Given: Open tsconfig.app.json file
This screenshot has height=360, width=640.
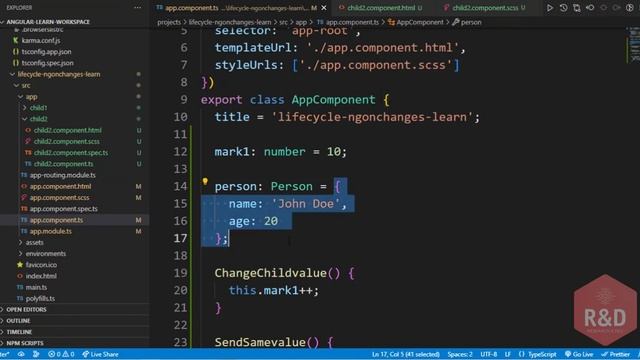Looking at the screenshot, I should click(x=46, y=52).
